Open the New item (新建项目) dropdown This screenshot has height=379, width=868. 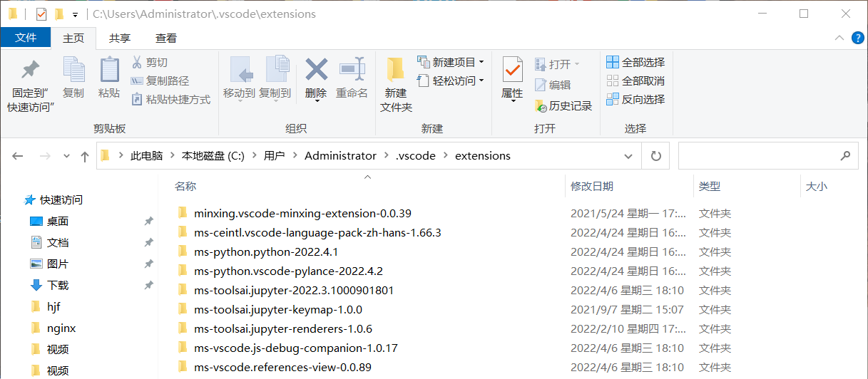click(x=451, y=62)
